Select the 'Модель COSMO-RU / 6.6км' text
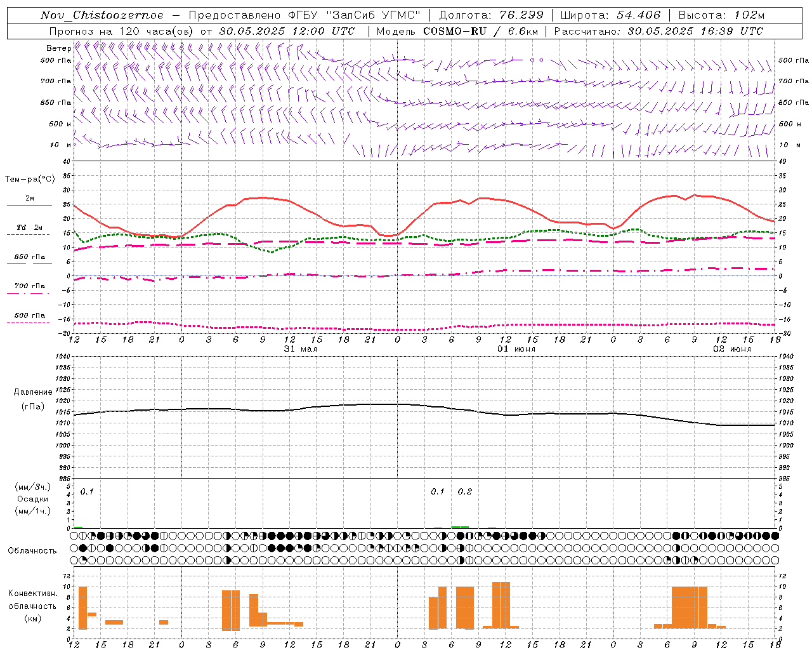The image size is (812, 650). pyautogui.click(x=456, y=31)
